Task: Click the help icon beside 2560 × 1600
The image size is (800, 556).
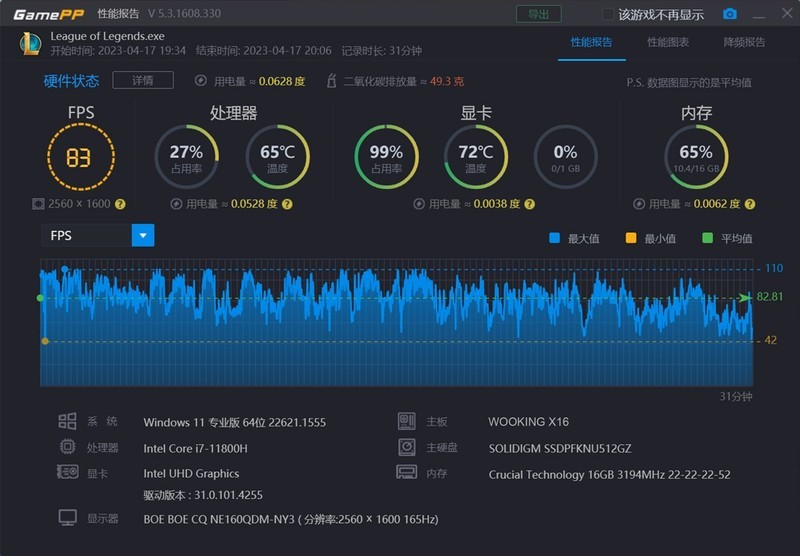Action: [x=120, y=204]
